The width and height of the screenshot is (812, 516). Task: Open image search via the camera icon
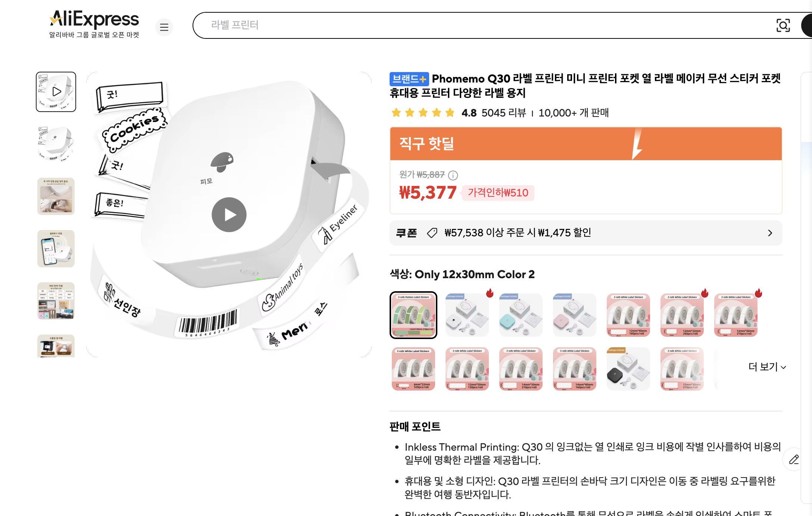tap(784, 25)
